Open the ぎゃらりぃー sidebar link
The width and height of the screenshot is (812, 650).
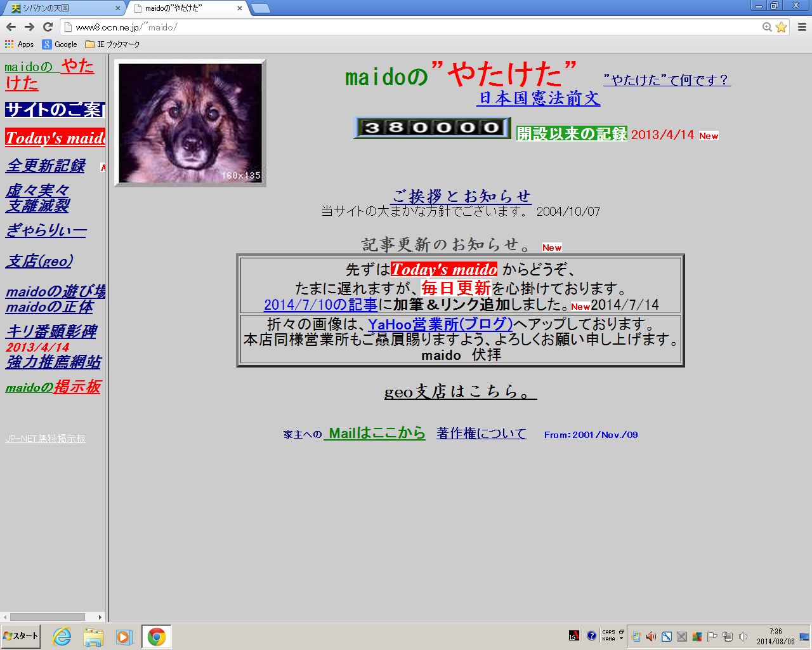click(46, 230)
